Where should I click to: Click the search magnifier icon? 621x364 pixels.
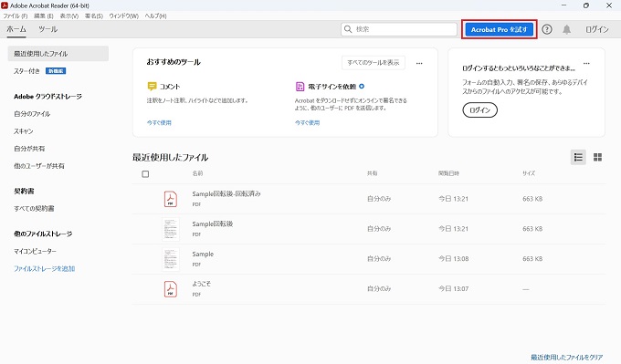(348, 29)
